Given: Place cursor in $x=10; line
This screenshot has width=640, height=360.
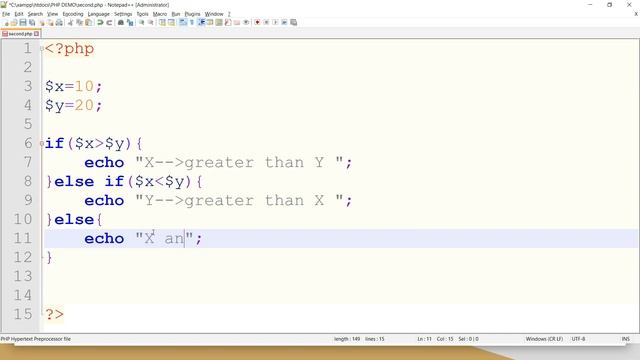Looking at the screenshot, I should pyautogui.click(x=73, y=86).
